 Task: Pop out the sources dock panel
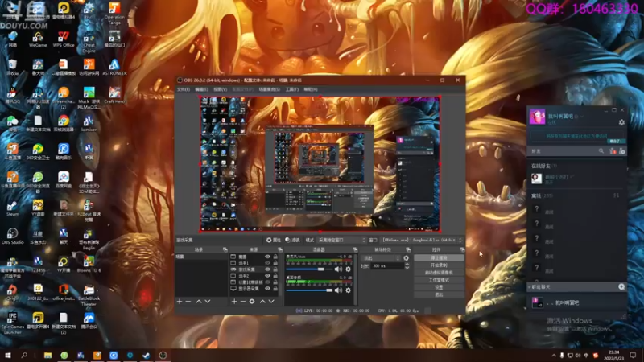click(x=280, y=249)
